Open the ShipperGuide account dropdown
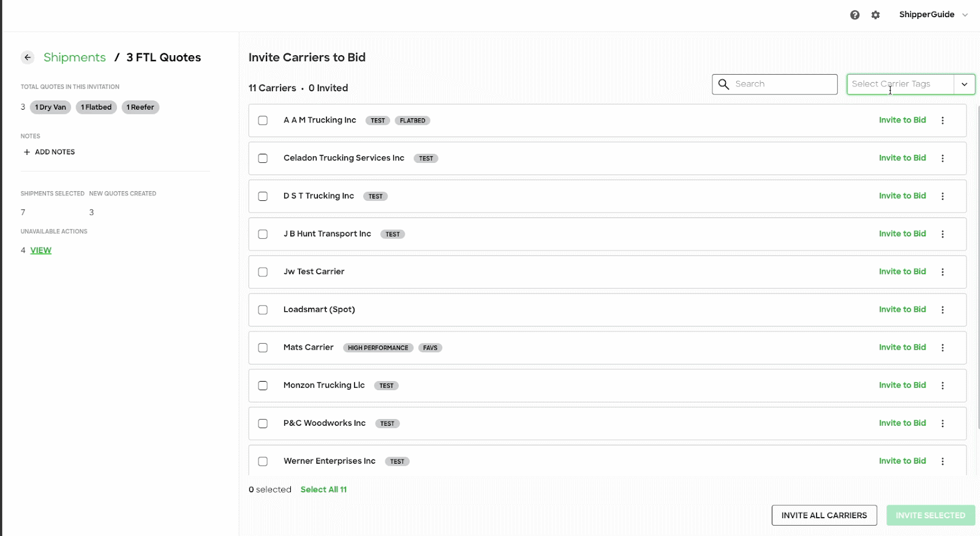The height and width of the screenshot is (536, 980). pyautogui.click(x=933, y=15)
